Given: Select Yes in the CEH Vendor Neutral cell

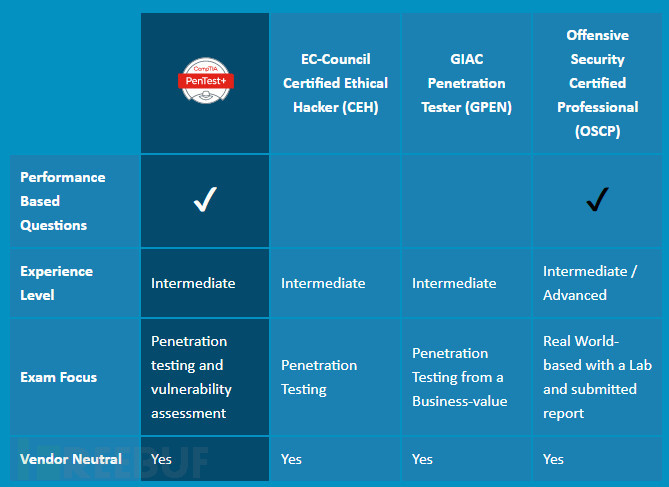Looking at the screenshot, I should [x=291, y=459].
